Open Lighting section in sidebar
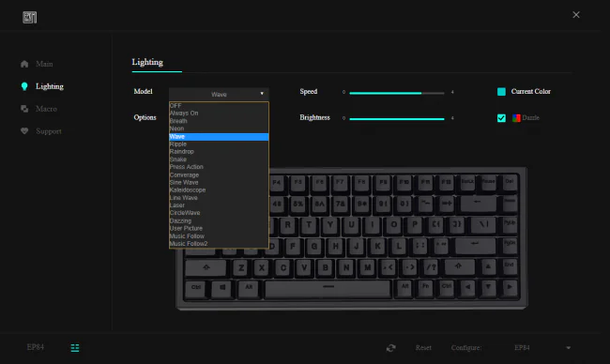Image resolution: width=610 pixels, height=364 pixels. coord(50,86)
